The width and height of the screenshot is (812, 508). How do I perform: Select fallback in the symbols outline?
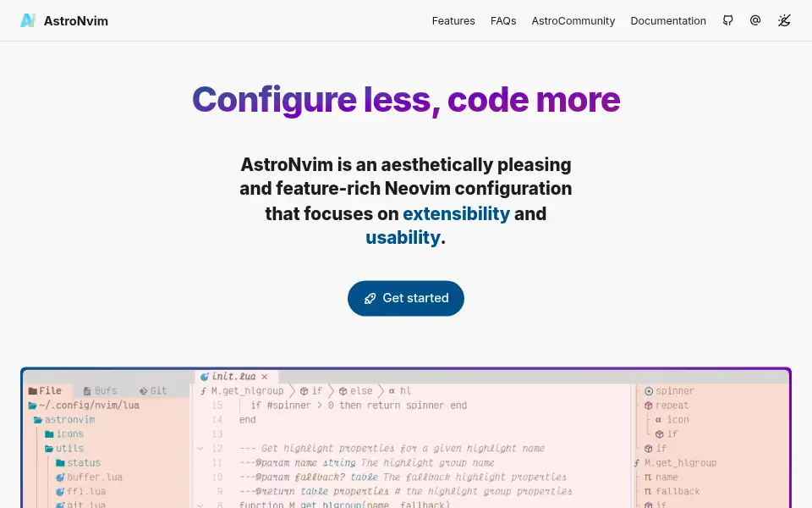click(672, 491)
